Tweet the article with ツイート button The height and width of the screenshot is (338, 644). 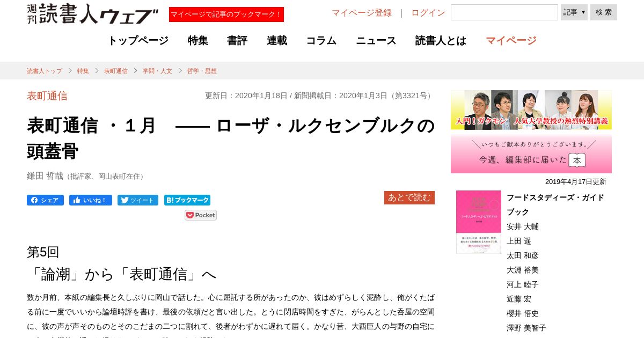pyautogui.click(x=138, y=200)
